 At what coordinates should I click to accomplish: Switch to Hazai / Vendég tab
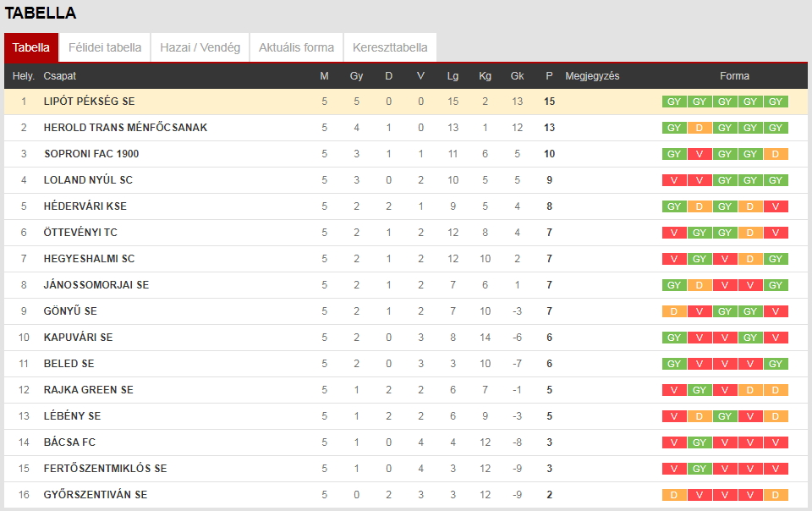click(200, 47)
